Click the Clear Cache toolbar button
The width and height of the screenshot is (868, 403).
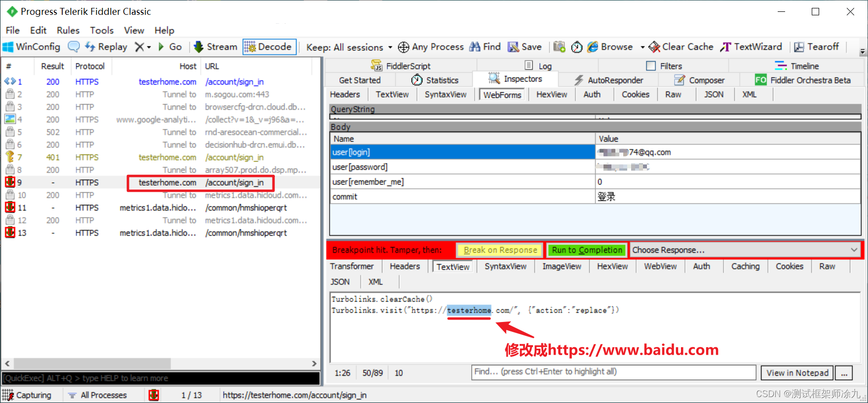point(681,47)
